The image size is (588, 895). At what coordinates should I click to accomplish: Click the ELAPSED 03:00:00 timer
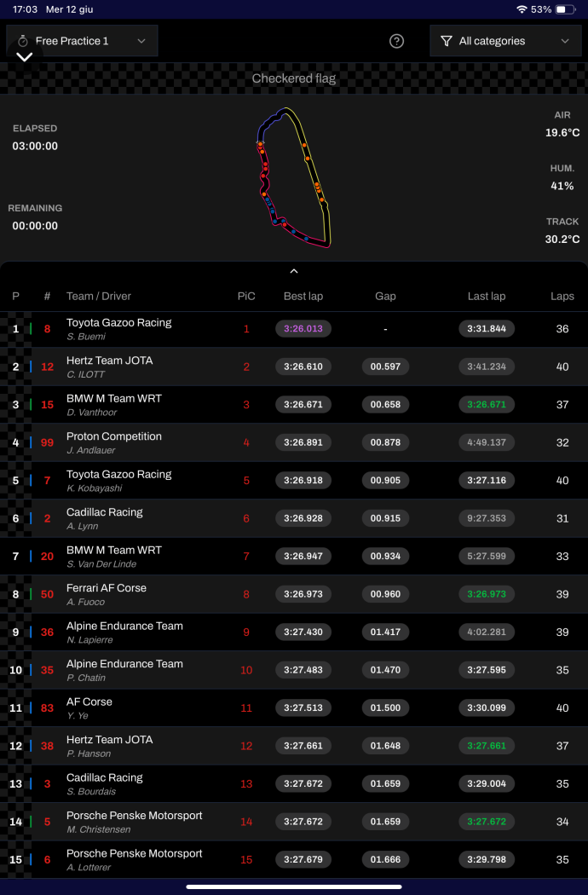[36, 137]
